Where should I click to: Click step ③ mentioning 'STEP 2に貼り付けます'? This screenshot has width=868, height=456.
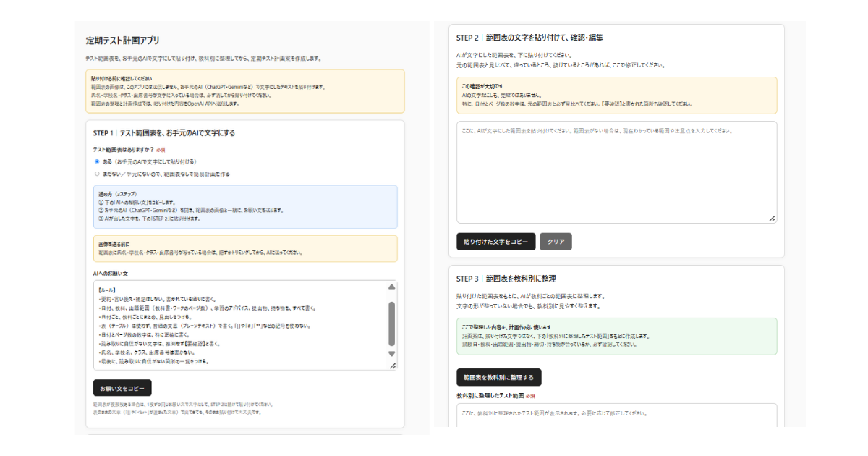click(149, 218)
